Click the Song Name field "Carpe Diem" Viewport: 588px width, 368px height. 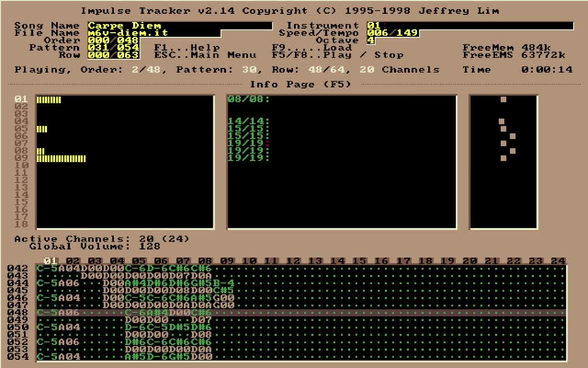coord(179,26)
